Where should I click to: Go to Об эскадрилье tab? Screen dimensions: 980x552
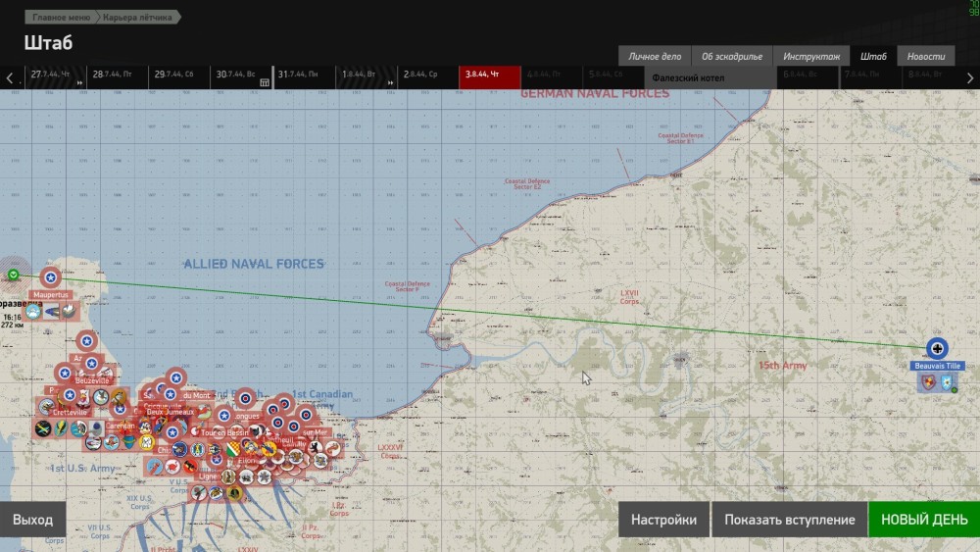pyautogui.click(x=731, y=56)
